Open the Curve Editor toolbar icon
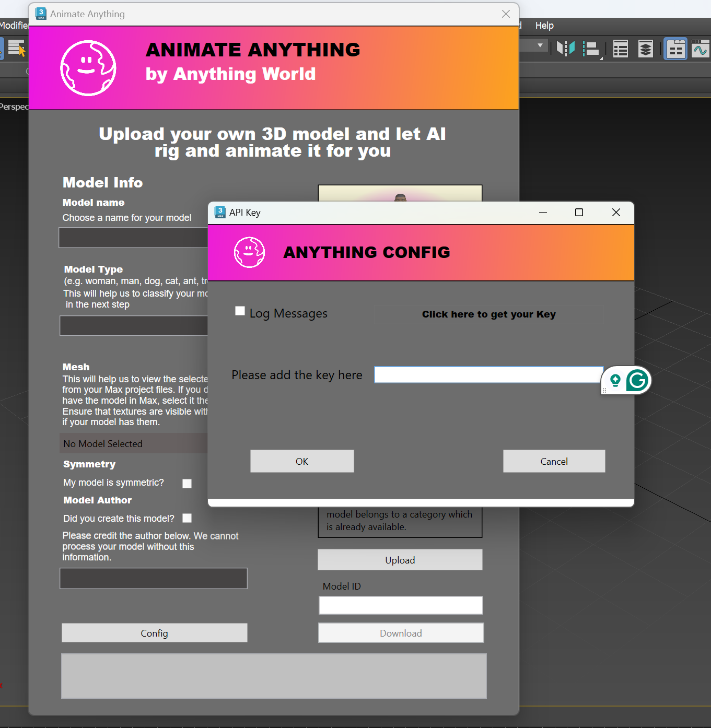 pyautogui.click(x=700, y=49)
